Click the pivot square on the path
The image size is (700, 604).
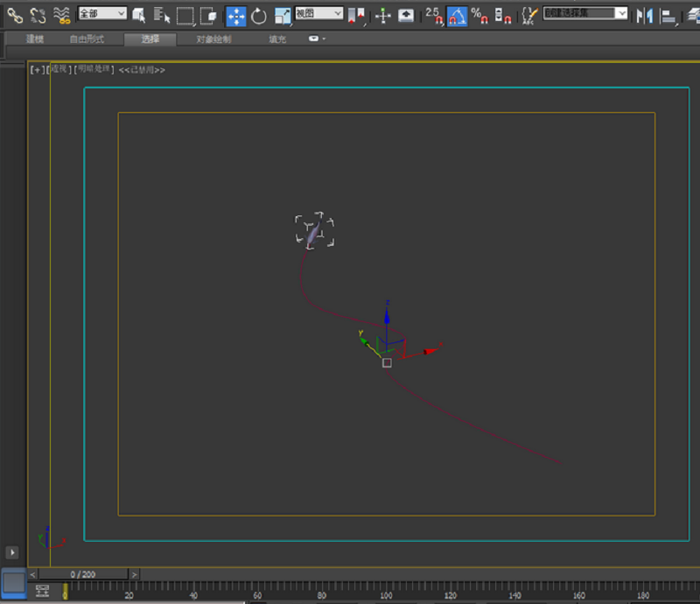[x=387, y=362]
